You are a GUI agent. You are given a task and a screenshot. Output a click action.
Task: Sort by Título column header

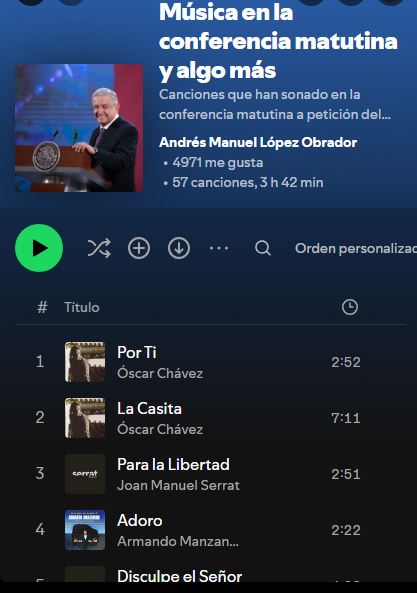click(82, 307)
